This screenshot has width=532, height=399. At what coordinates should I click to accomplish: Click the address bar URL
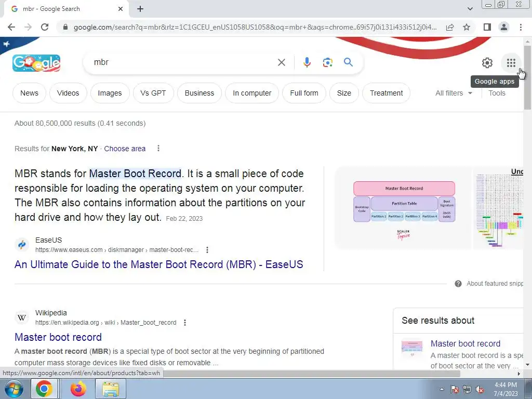tap(255, 27)
